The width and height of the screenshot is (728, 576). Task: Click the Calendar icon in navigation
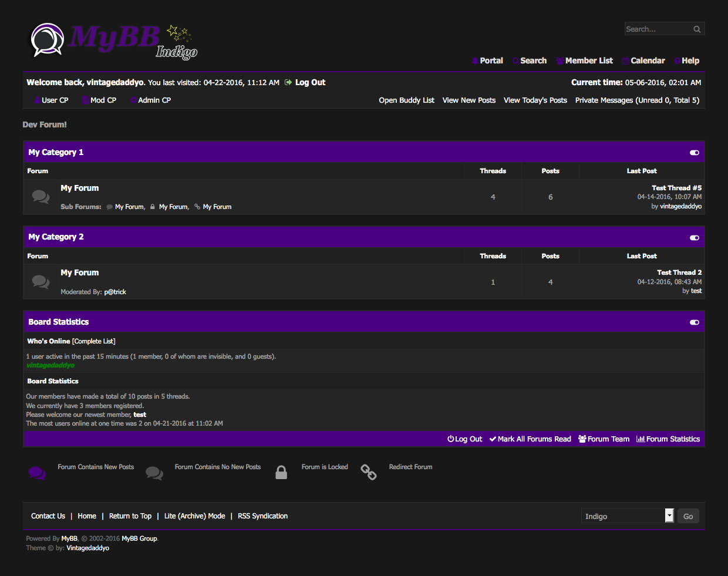[626, 61]
